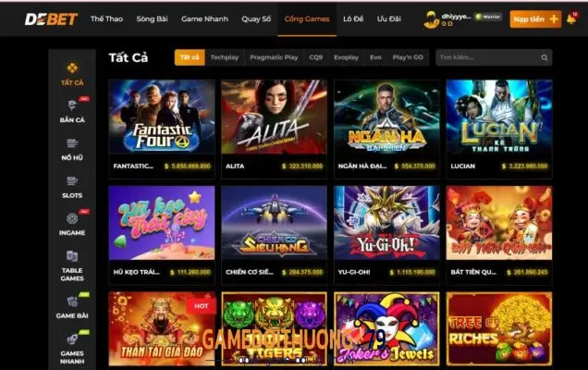Select the Game Bài sidebar icon
Image resolution: width=588 pixels, height=370 pixels.
[x=72, y=302]
